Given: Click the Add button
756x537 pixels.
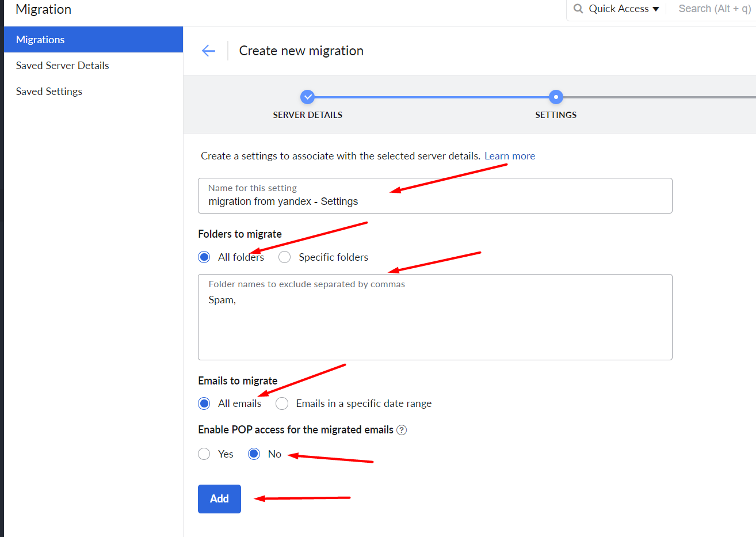Looking at the screenshot, I should click(x=219, y=499).
